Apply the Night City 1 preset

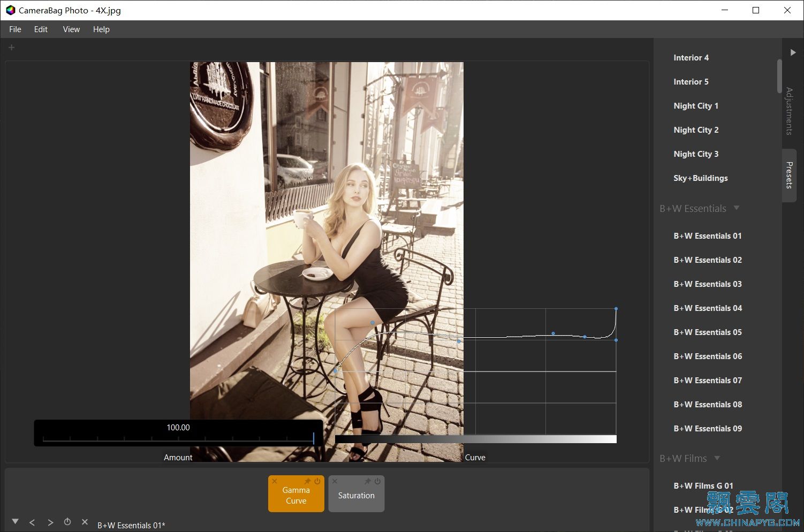pos(696,106)
